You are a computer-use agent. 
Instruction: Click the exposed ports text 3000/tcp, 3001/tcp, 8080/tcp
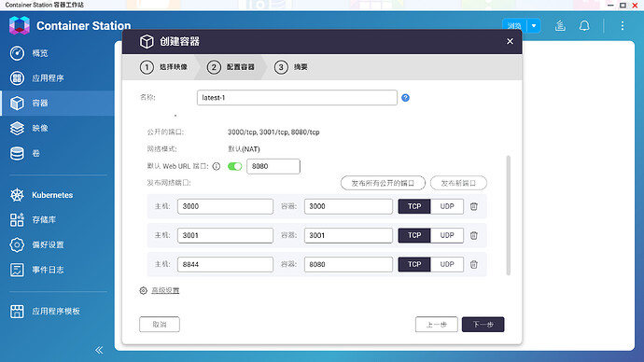[273, 132]
